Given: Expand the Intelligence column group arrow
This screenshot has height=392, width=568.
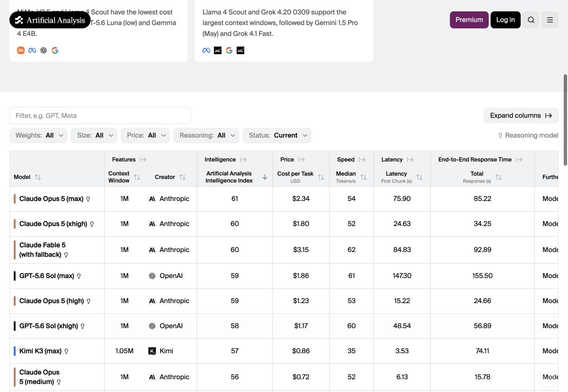Looking at the screenshot, I should point(243,159).
